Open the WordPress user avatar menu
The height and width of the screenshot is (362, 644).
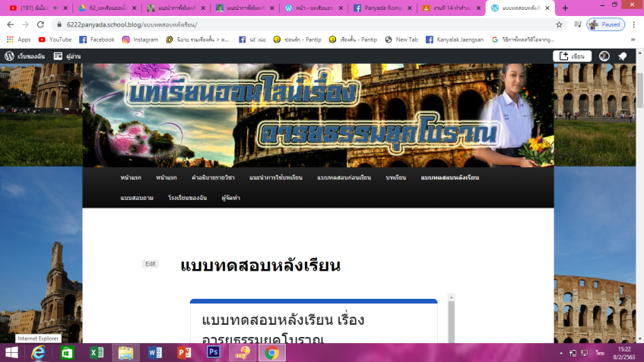[x=604, y=56]
